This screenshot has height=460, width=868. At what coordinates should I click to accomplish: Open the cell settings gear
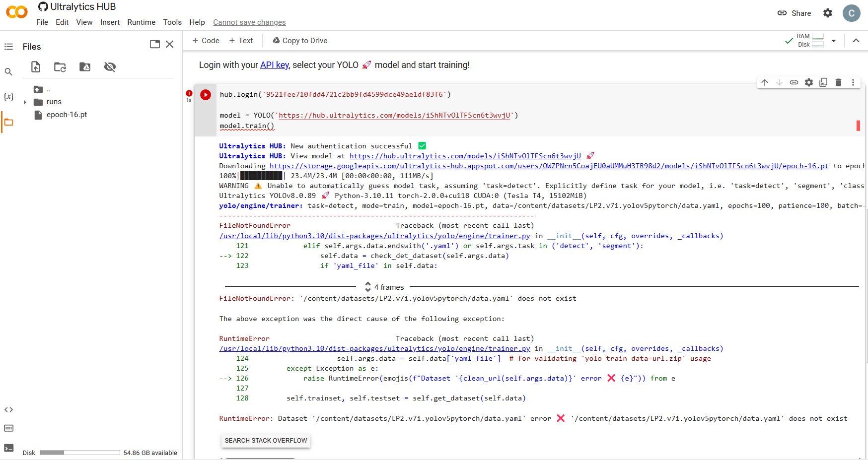[x=809, y=82]
